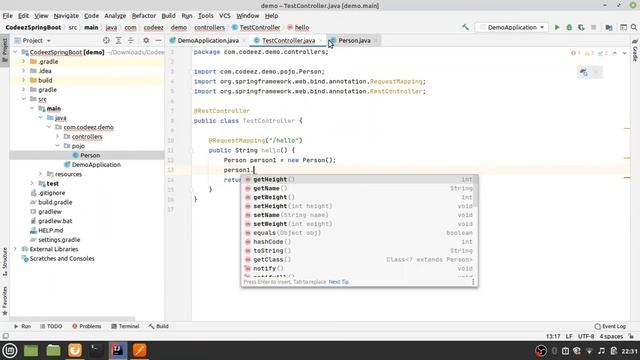Select getName() completion suggestion

pyautogui.click(x=359, y=188)
